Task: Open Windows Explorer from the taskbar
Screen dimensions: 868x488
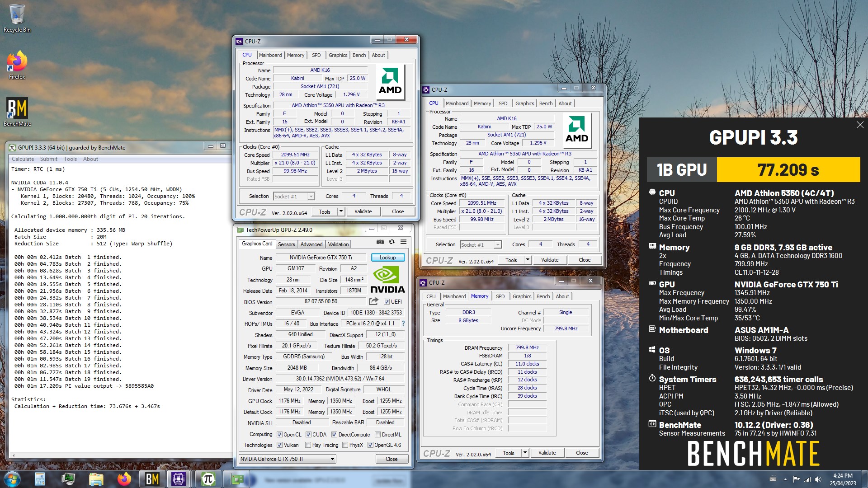Action: click(x=96, y=479)
